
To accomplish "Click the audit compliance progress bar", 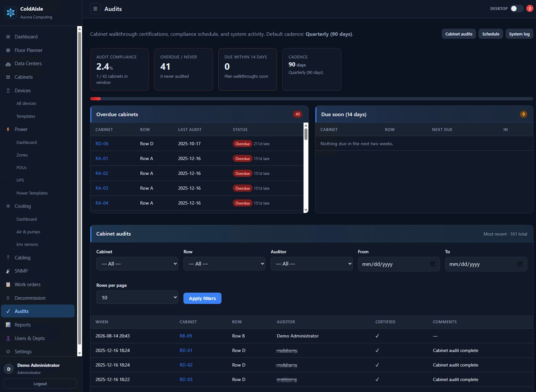I will pos(312,99).
